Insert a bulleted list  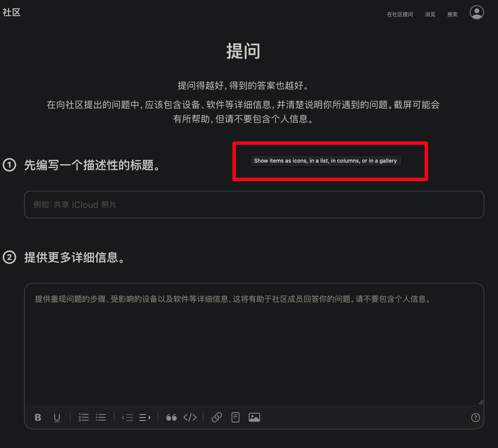click(x=101, y=417)
